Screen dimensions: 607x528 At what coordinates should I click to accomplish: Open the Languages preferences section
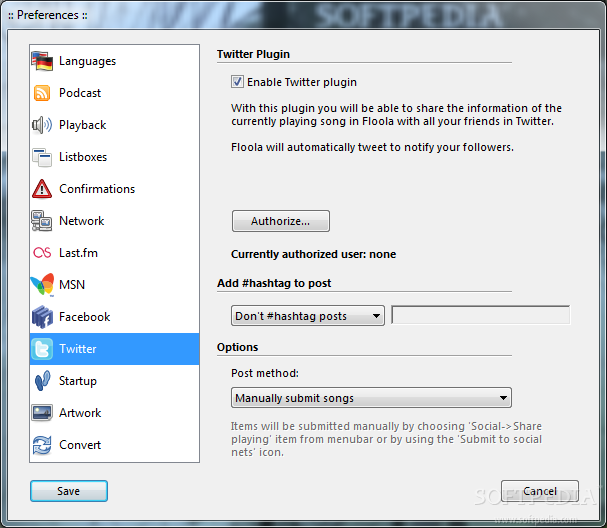[115, 61]
